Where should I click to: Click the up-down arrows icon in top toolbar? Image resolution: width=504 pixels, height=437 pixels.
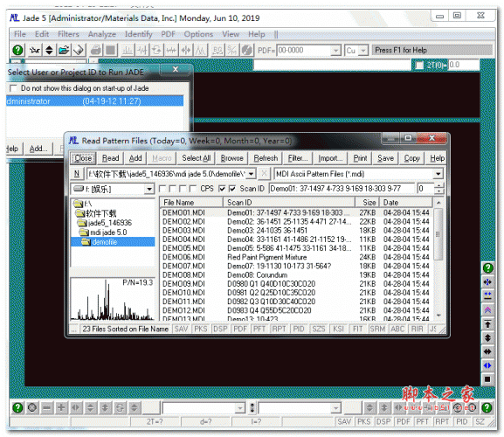pyautogui.click(x=49, y=50)
